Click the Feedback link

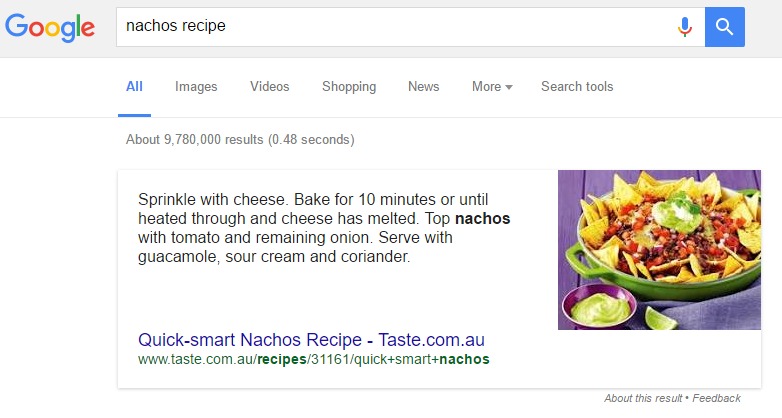(x=715, y=398)
